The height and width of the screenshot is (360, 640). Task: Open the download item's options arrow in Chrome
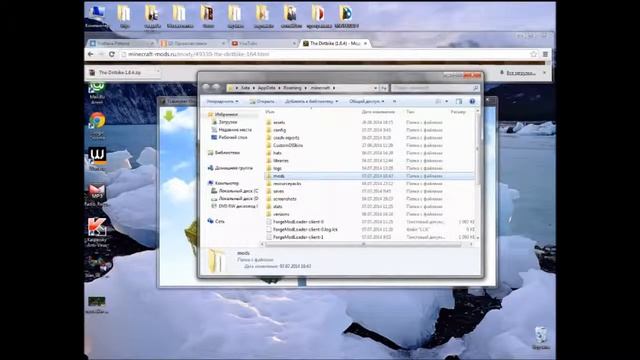pos(158,72)
